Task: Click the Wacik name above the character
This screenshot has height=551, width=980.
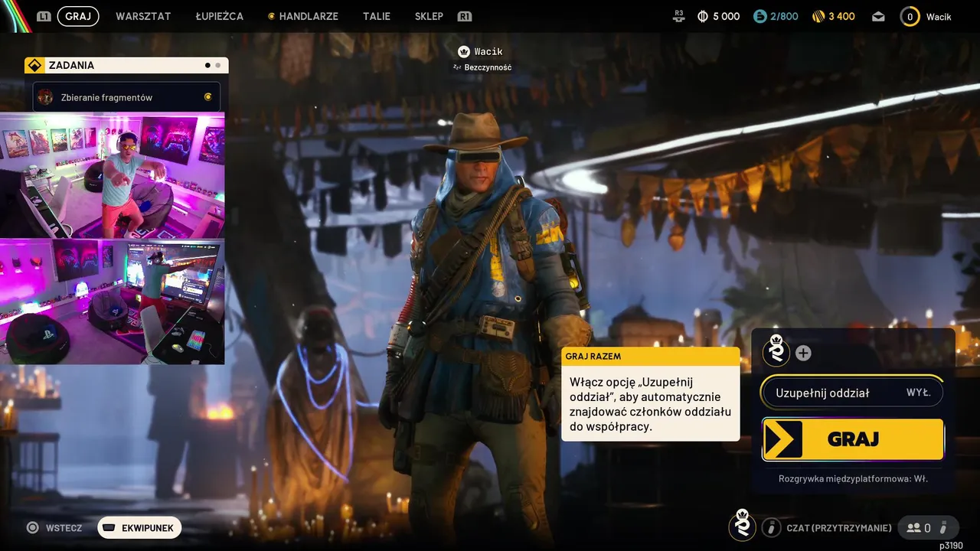Action: pyautogui.click(x=488, y=51)
